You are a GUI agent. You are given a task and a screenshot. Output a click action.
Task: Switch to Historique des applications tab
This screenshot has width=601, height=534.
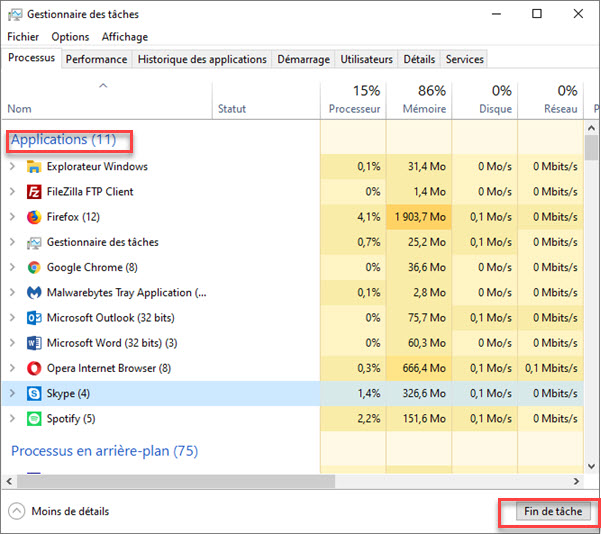(202, 59)
